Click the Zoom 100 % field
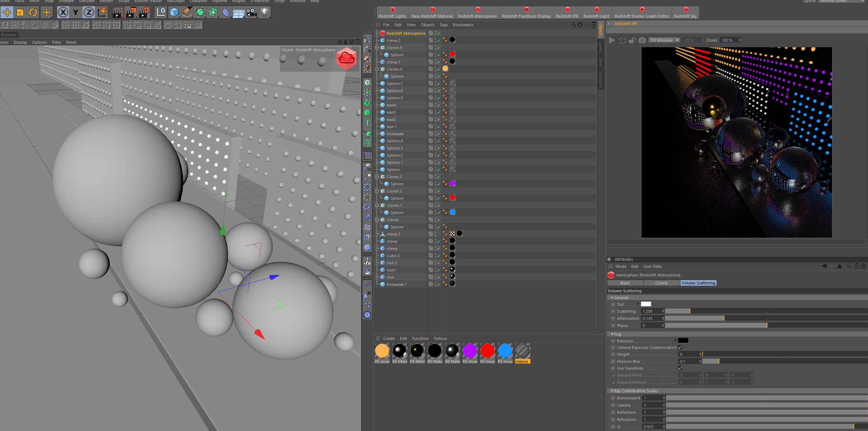Viewport: 868px width, 431px height. coord(731,40)
